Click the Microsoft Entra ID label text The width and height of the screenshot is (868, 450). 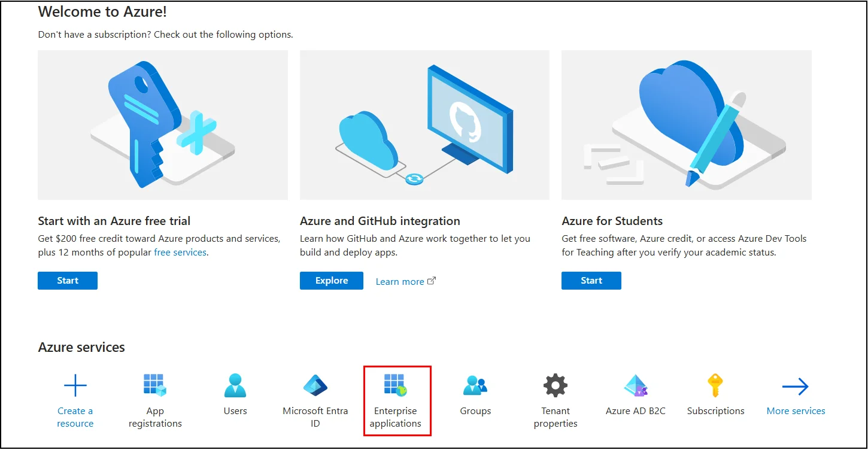click(x=315, y=417)
